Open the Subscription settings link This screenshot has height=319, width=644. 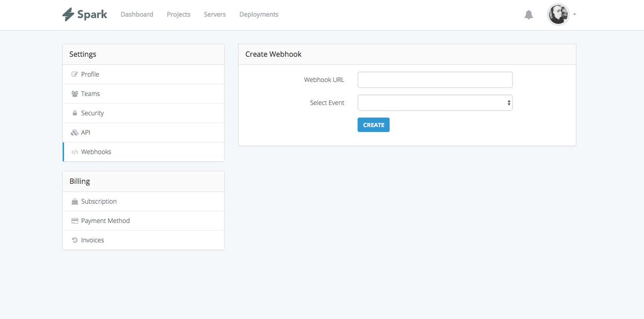99,201
